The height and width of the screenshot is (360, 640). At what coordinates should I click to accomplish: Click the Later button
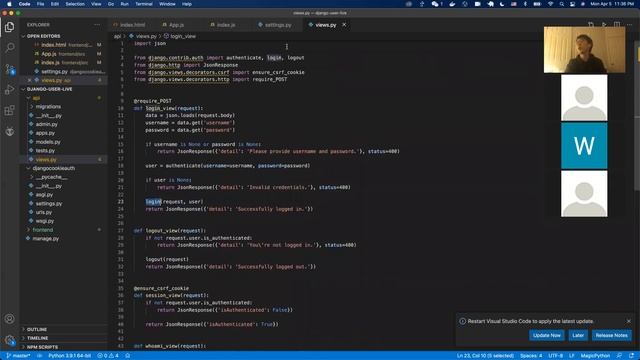(x=578, y=335)
